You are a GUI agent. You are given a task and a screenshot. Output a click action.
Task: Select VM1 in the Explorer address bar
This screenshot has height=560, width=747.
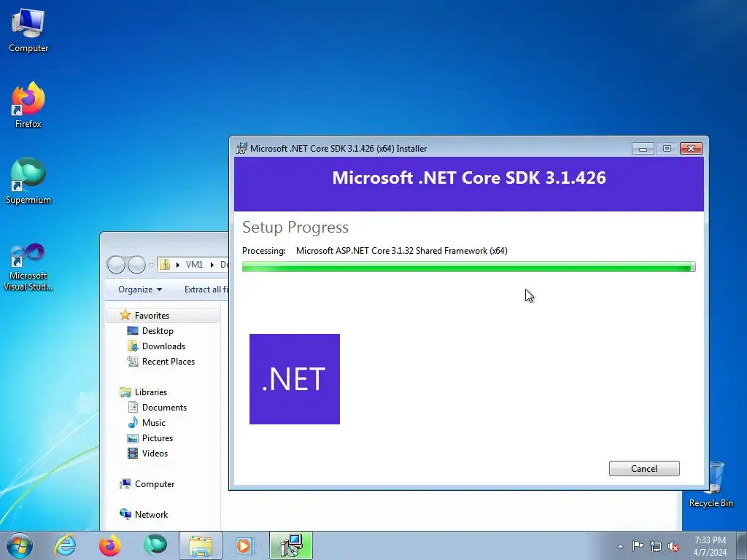[194, 264]
